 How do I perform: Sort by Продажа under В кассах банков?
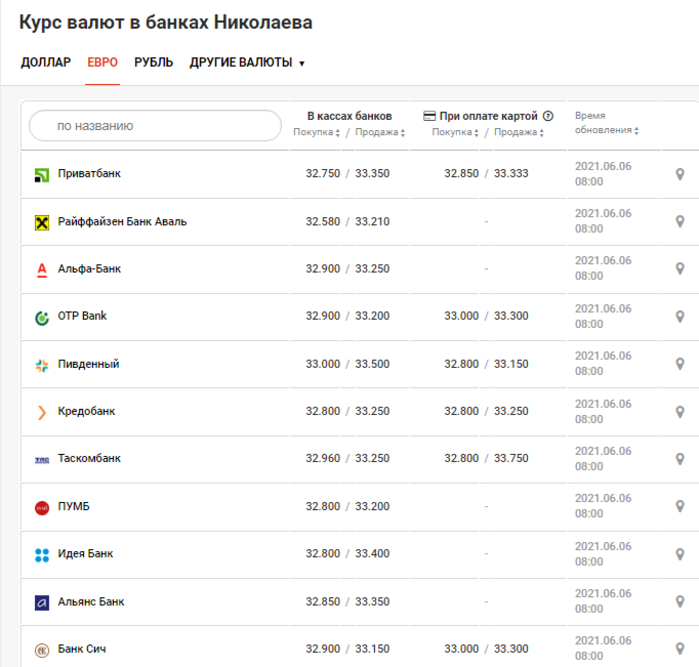point(379,132)
